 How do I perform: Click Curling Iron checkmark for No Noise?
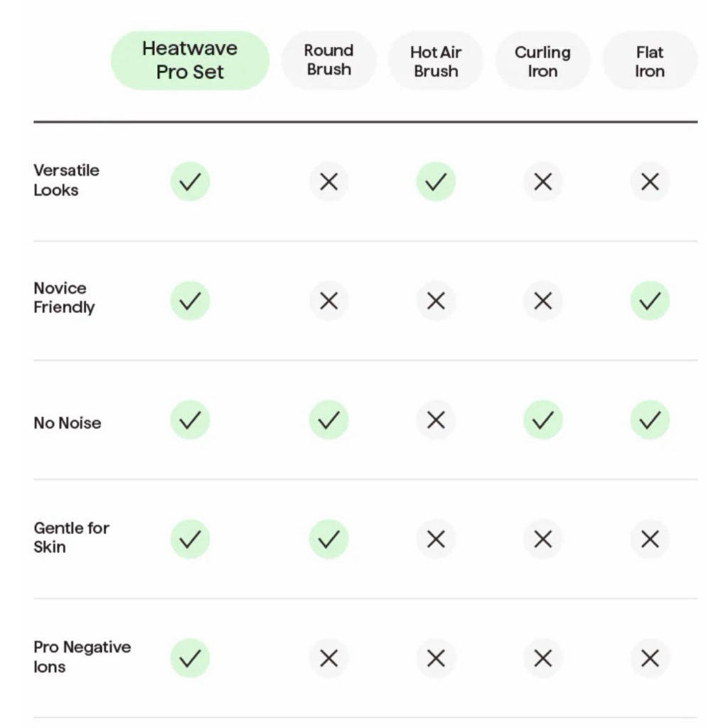coord(542,420)
